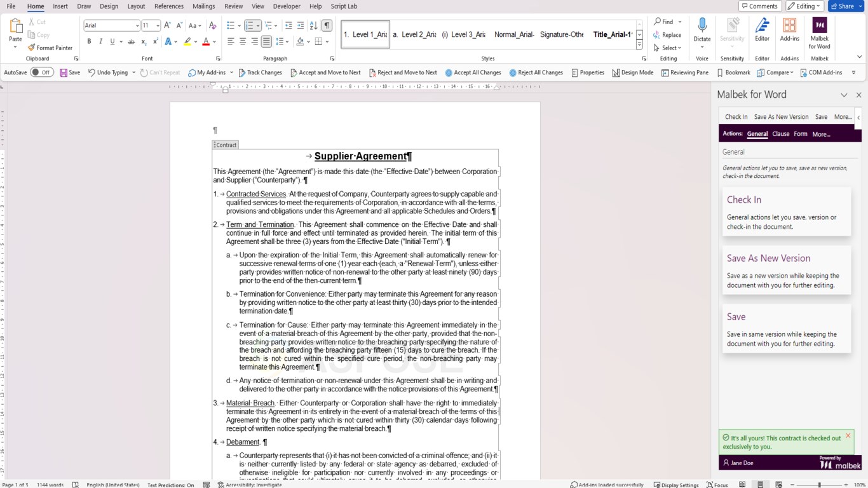Open Properties from quick access toolbar
The image size is (868, 488).
(588, 72)
